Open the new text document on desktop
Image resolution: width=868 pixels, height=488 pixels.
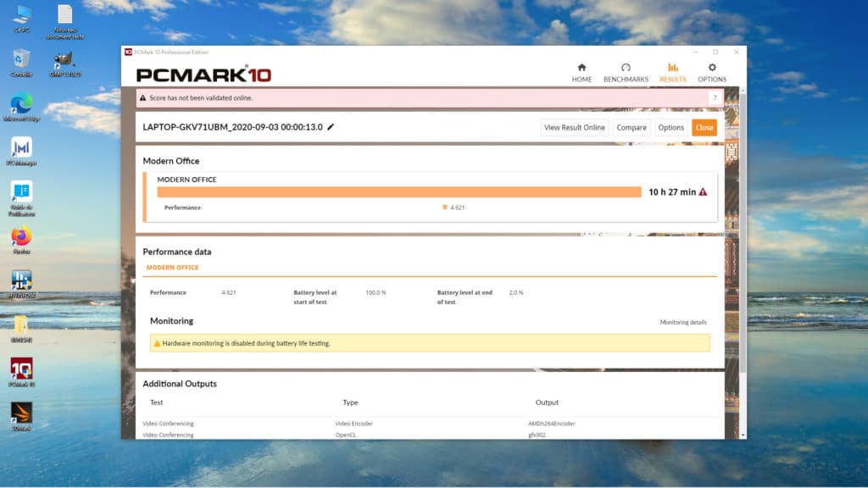64,22
